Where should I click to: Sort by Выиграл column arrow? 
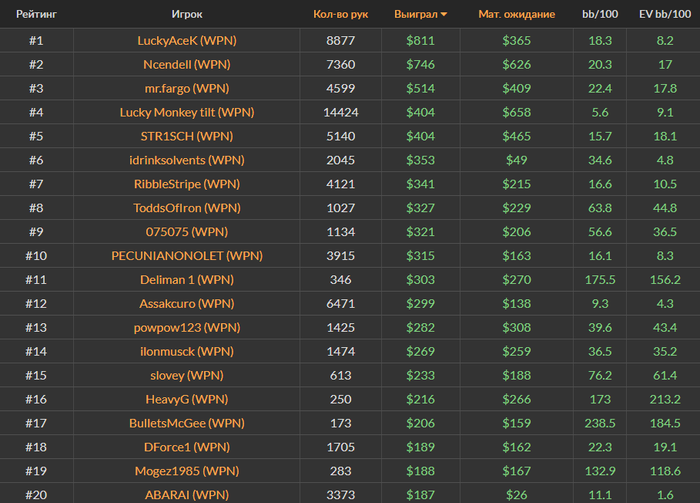(x=444, y=14)
